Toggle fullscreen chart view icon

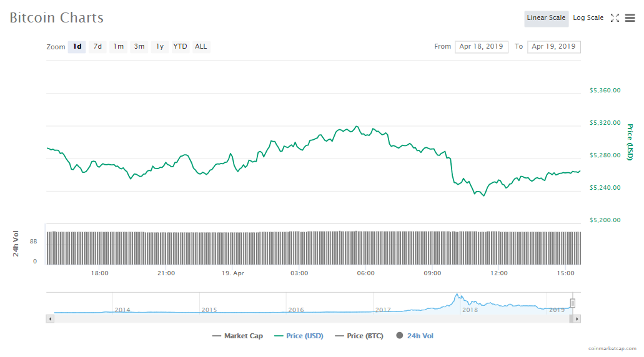coord(615,18)
